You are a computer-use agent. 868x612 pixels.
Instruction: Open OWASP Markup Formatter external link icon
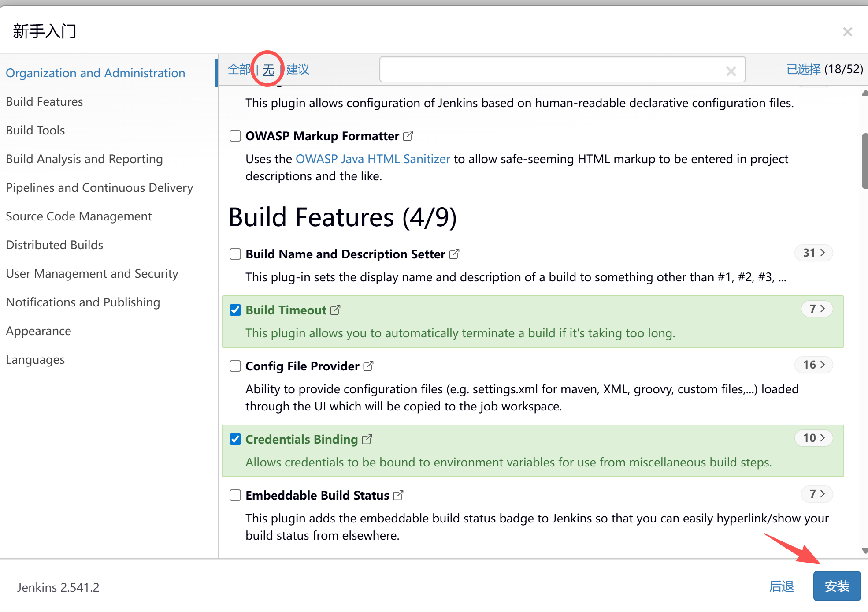point(408,136)
